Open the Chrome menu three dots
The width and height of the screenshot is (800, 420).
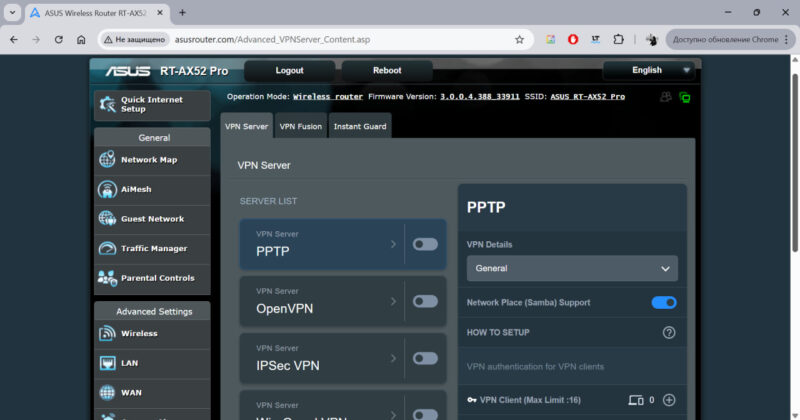pos(786,39)
